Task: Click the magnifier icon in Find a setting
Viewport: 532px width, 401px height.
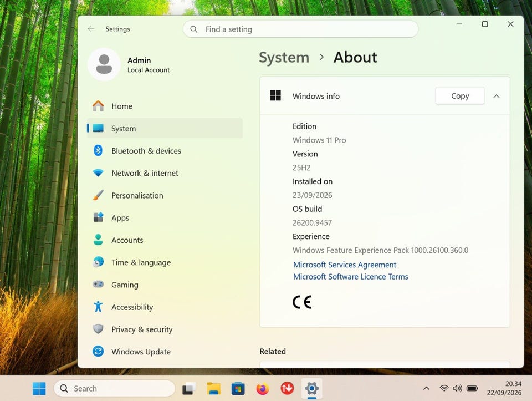Action: tap(194, 29)
